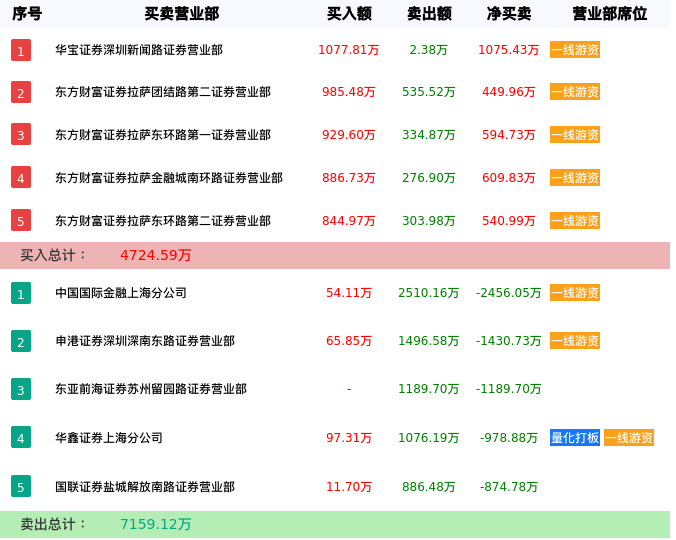The width and height of the screenshot is (676, 540).
Task: Open 东方财富证券拉萨金融城南环路证券营业部 link
Action: (x=169, y=178)
